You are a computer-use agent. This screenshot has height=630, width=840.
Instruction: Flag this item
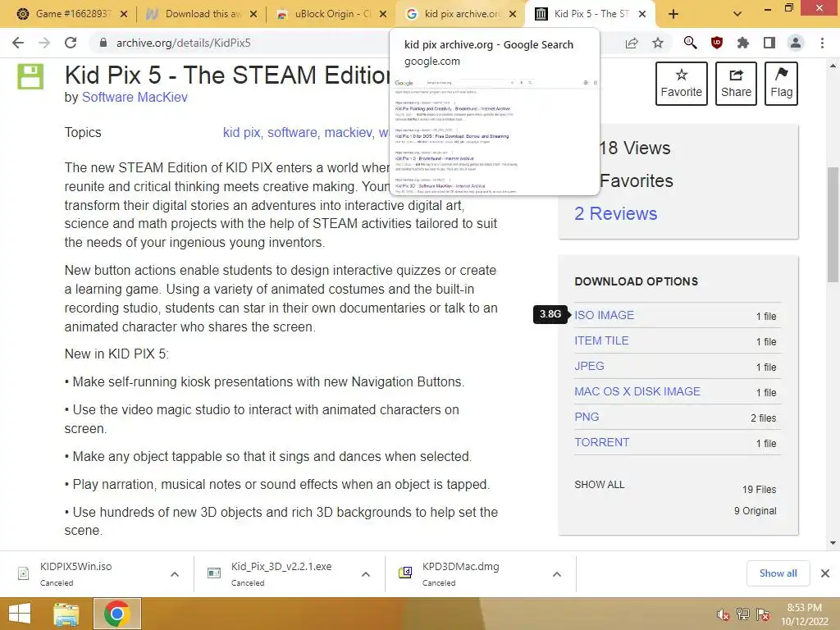[781, 84]
